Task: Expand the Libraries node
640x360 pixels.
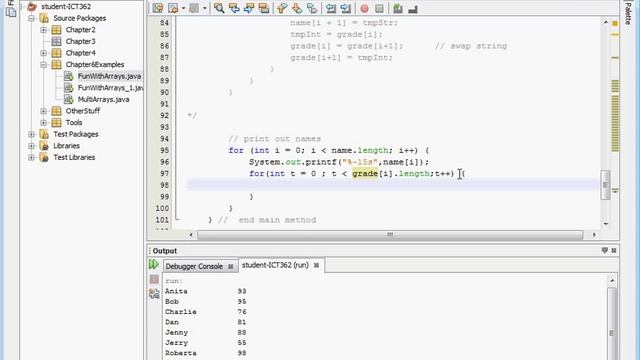Action: [x=31, y=146]
